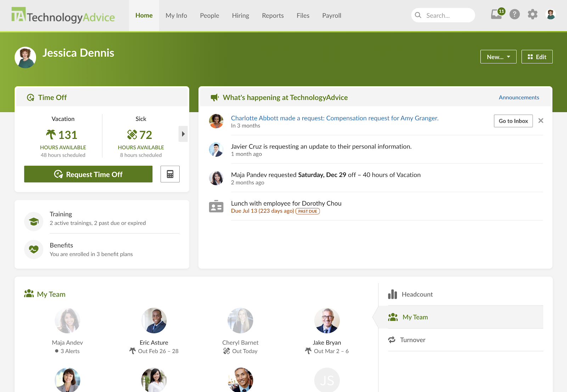Select the Turnover panel option
Viewport: 567px width, 392px height.
click(x=466, y=340)
